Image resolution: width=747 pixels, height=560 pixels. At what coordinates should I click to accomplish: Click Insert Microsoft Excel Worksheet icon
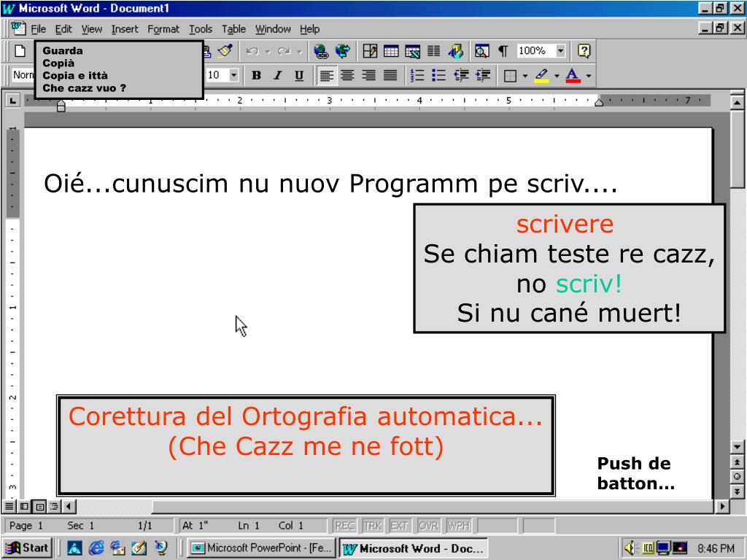412,51
